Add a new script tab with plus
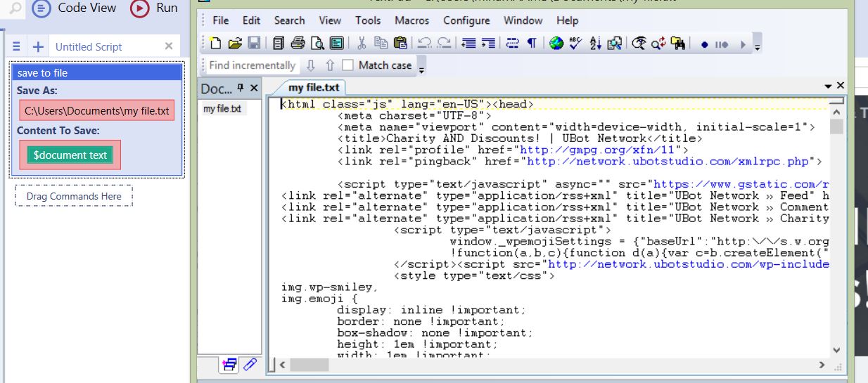Viewport: 868px width, 383px height. [38, 46]
